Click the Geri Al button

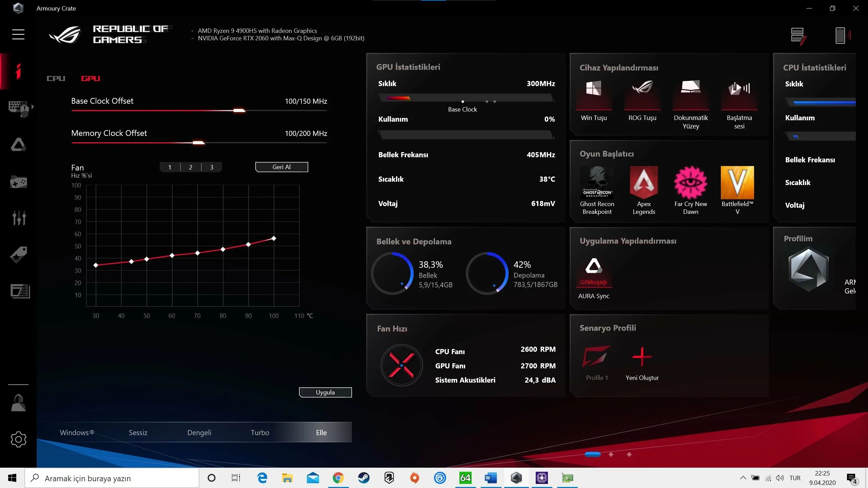(281, 167)
